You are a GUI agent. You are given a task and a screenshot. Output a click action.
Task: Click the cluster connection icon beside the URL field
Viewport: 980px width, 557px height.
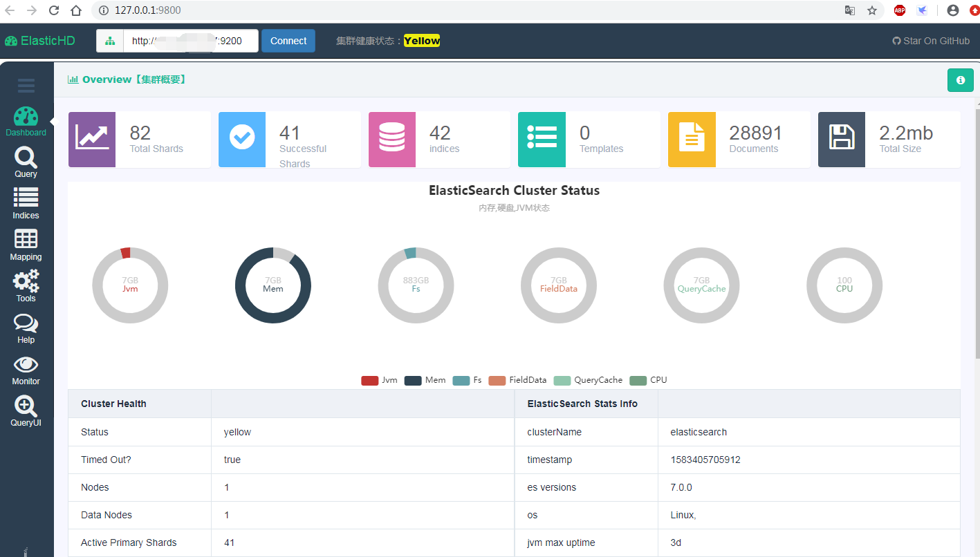110,41
